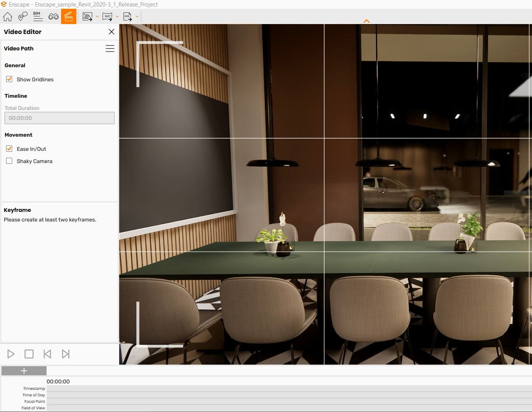Click the plus button to add a keyframe
Image resolution: width=532 pixels, height=412 pixels.
coord(24,370)
